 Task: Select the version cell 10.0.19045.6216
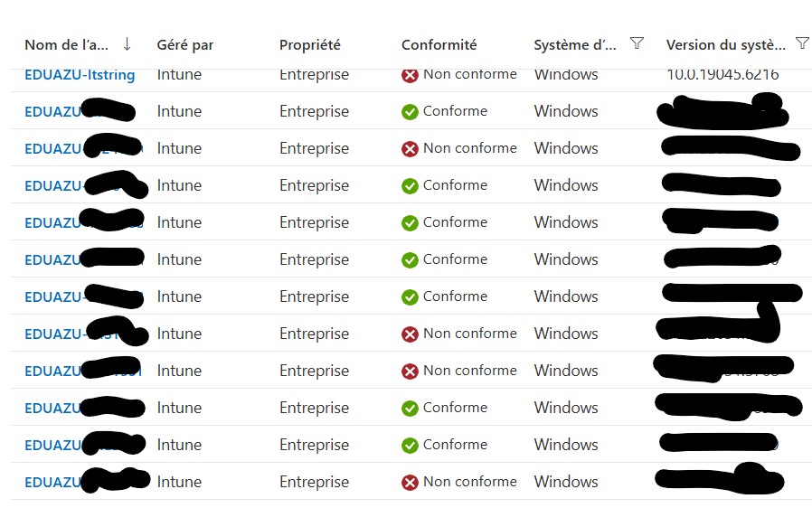[x=722, y=75]
